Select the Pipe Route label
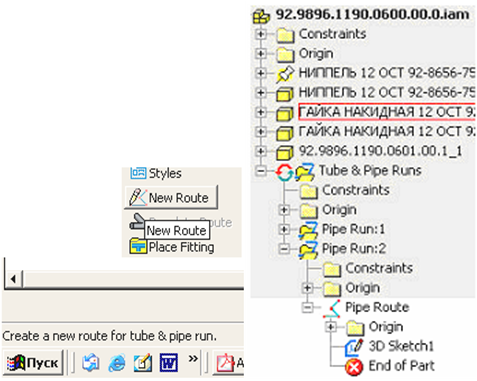Screen dimensions: 477x381 (377, 307)
